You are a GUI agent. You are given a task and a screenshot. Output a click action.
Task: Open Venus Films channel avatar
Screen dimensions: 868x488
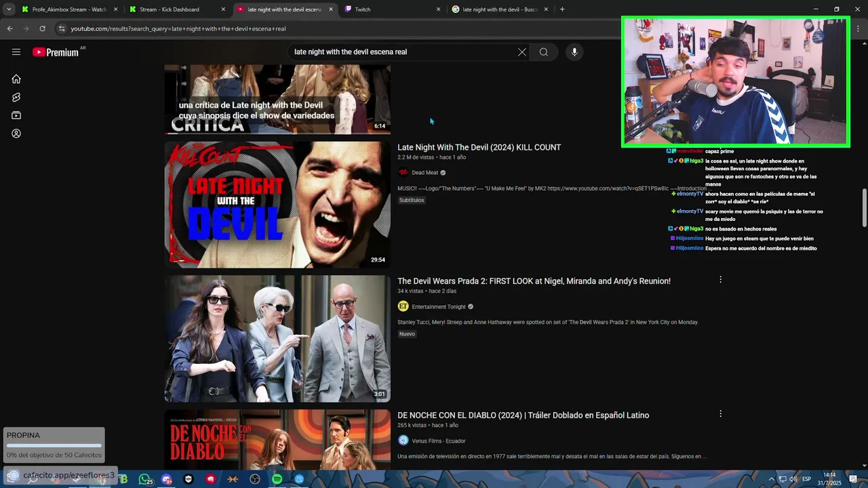[x=403, y=441]
